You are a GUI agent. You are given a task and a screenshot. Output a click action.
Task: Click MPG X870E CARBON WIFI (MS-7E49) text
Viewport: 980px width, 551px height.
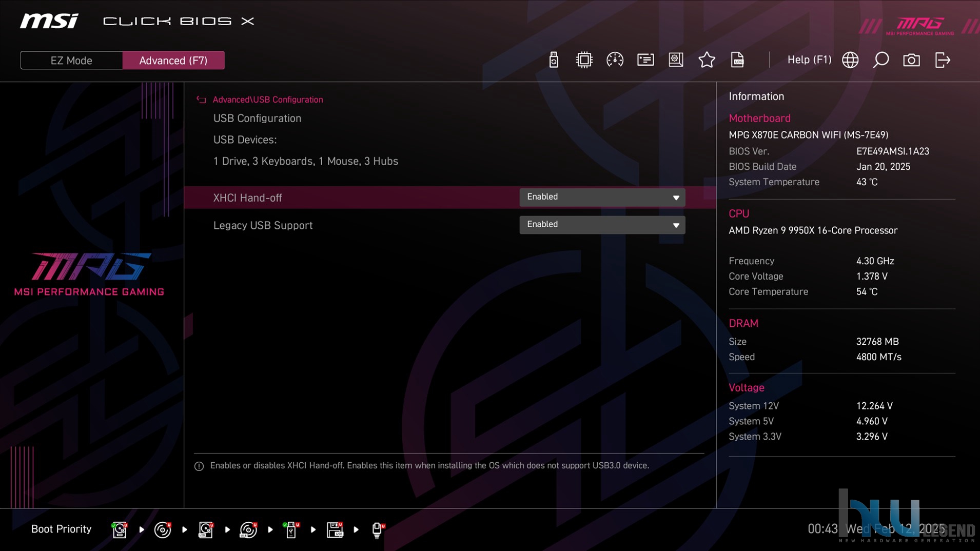click(x=808, y=135)
